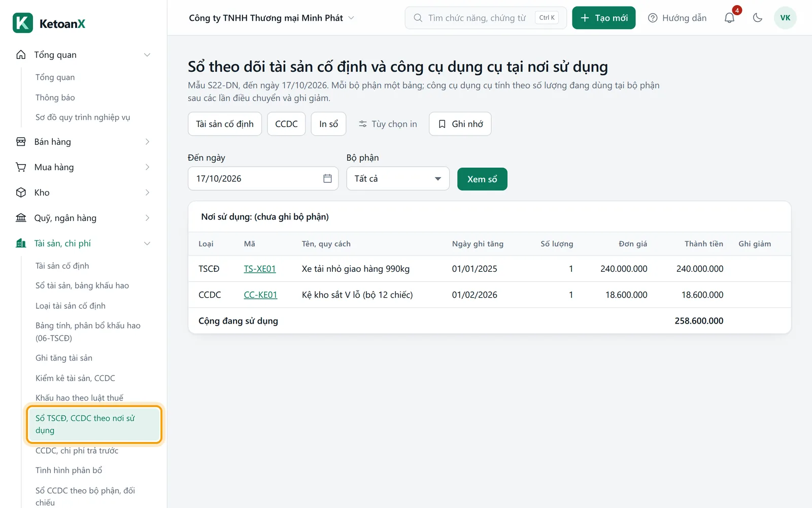This screenshot has width=812, height=508.
Task: Open Ghi tăng tài sản menu item
Action: (64, 358)
